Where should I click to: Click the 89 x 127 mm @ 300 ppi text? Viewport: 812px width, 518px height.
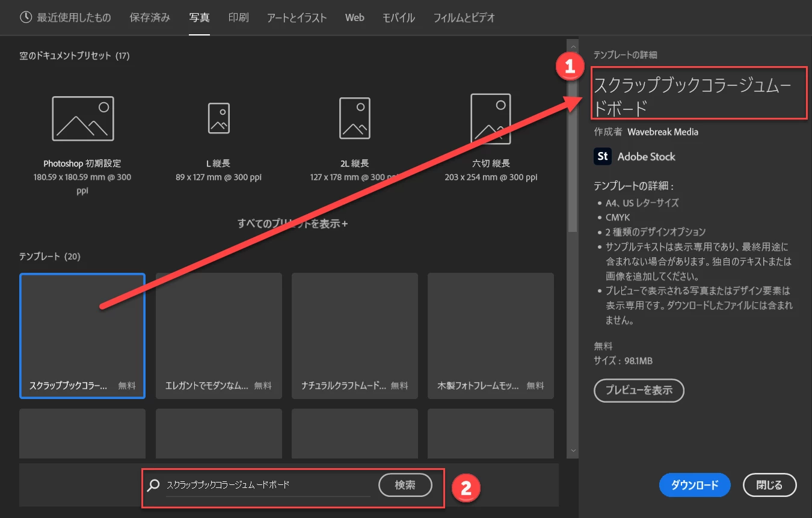point(218,177)
